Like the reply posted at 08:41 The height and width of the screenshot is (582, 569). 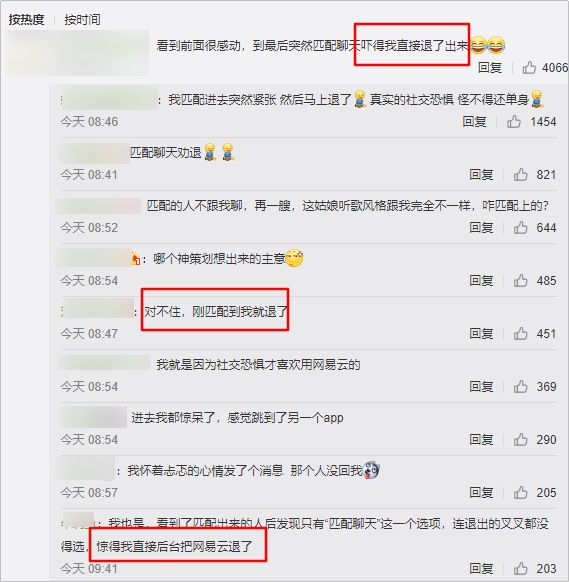click(520, 174)
